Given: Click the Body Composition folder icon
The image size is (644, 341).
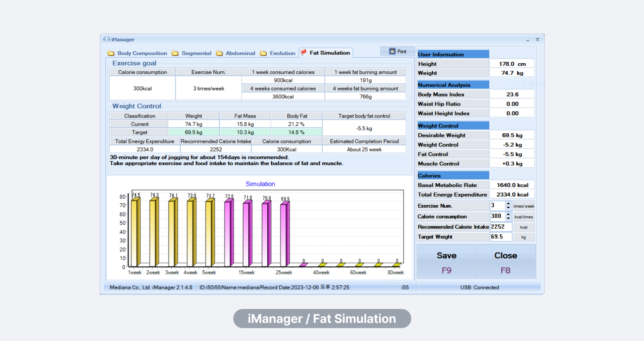Looking at the screenshot, I should pyautogui.click(x=111, y=53).
